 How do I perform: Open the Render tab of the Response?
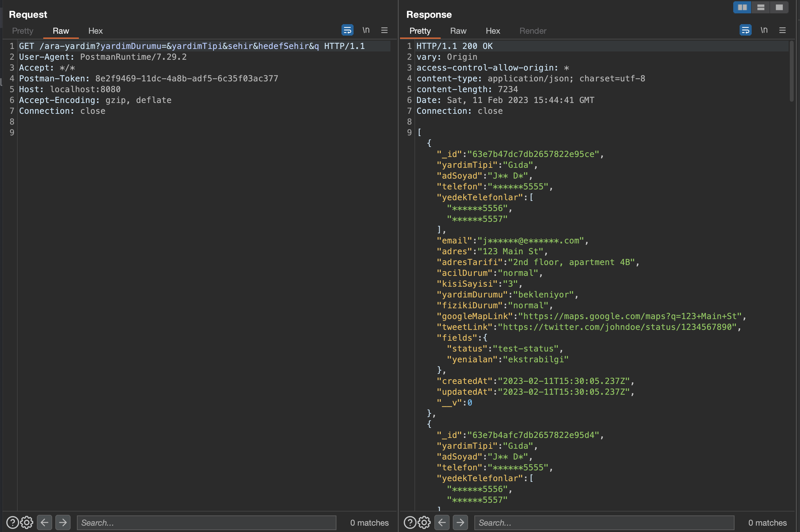click(532, 31)
